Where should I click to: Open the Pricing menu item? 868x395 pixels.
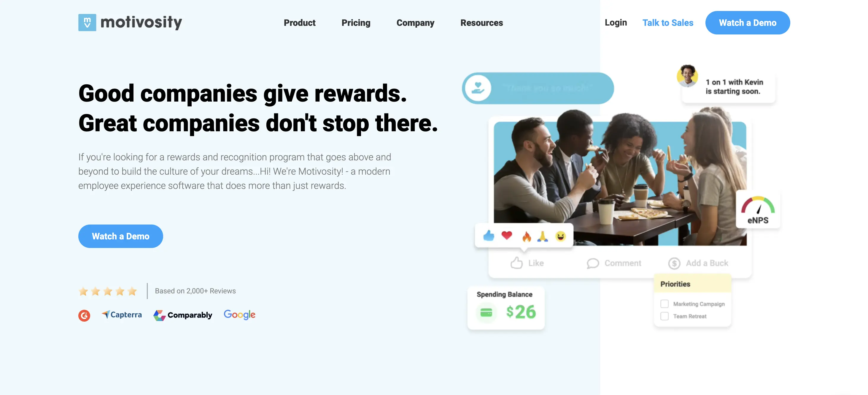click(355, 22)
